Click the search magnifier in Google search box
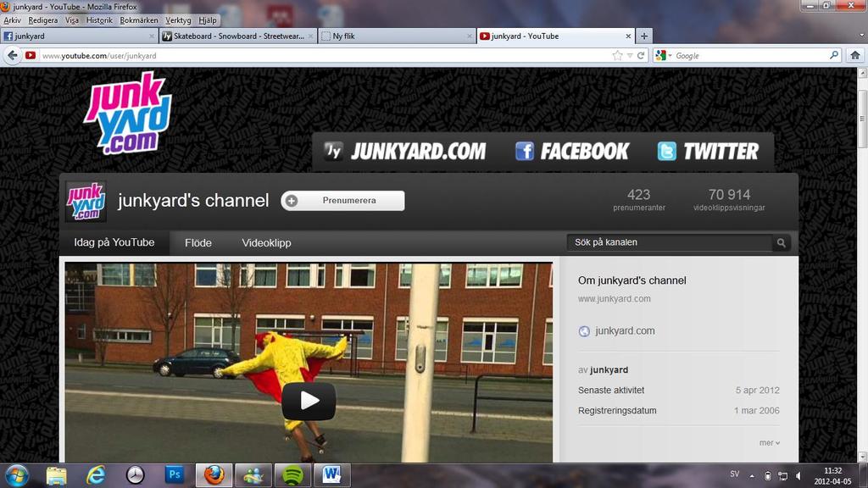The width and height of the screenshot is (868, 488). pyautogui.click(x=834, y=55)
